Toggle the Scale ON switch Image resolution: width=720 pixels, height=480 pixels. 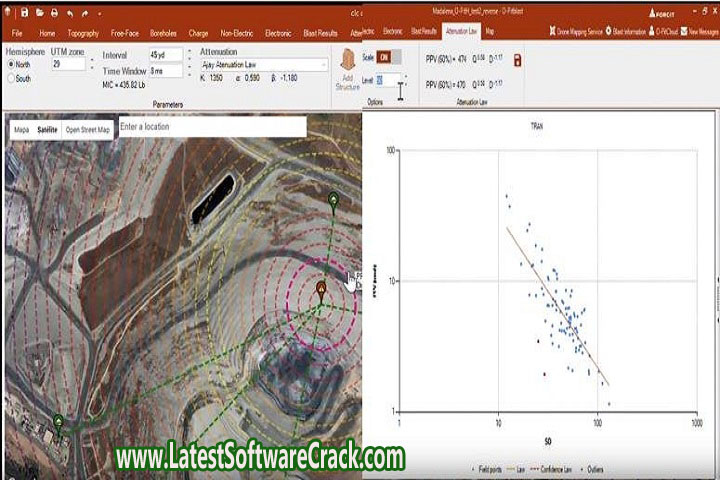coord(388,57)
